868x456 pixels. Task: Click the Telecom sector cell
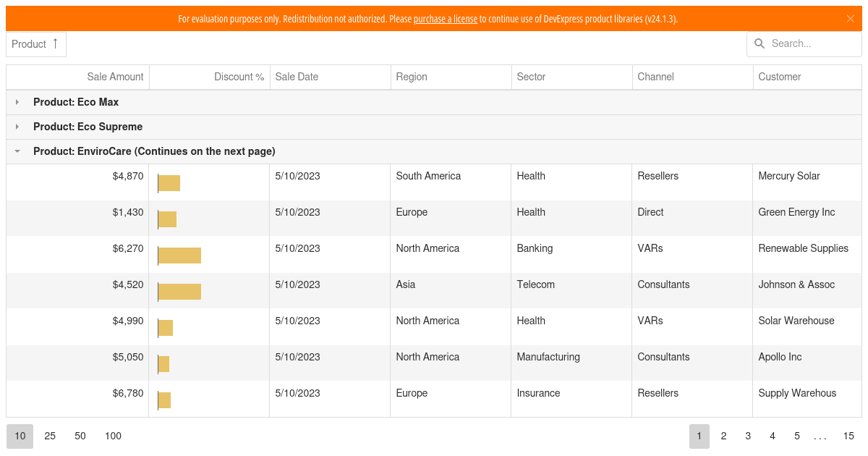[572, 291]
